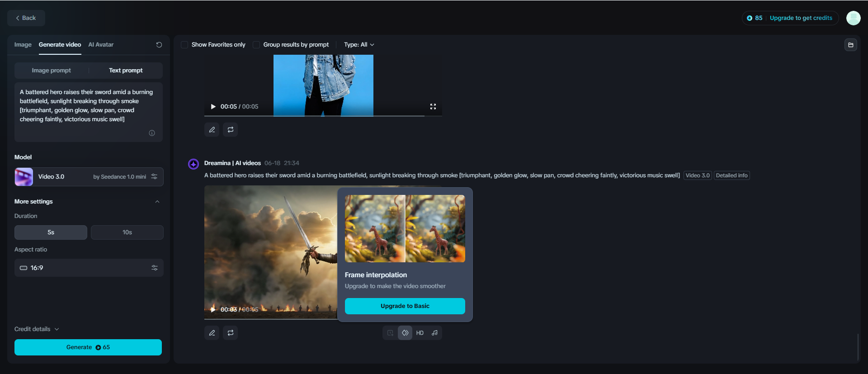
Task: Enable Show Favorites only checkbox
Action: click(184, 45)
